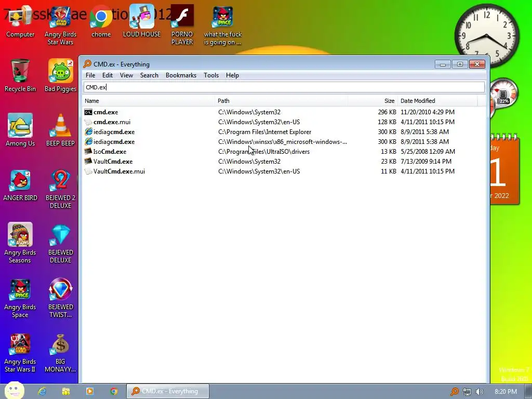The width and height of the screenshot is (532, 399).
Task: Open BIG MONAYY money bag icon
Action: click(60, 353)
